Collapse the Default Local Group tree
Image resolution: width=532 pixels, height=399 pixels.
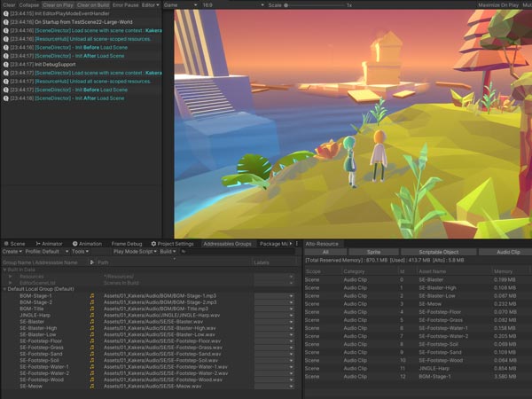(4, 289)
